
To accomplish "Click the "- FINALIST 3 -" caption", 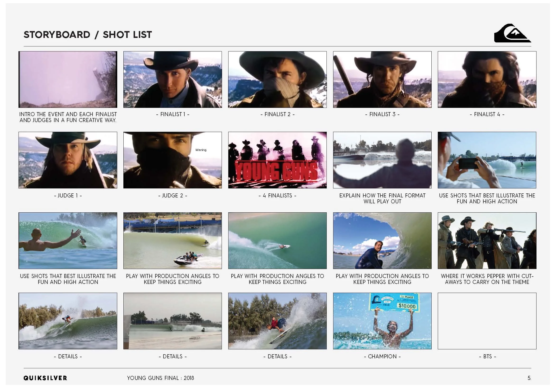I will pos(382,114).
